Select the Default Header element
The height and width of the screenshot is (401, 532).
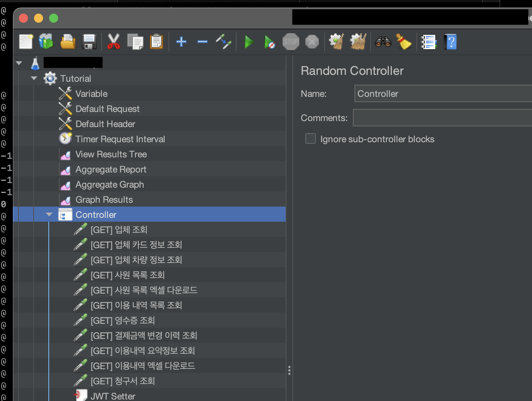(105, 124)
